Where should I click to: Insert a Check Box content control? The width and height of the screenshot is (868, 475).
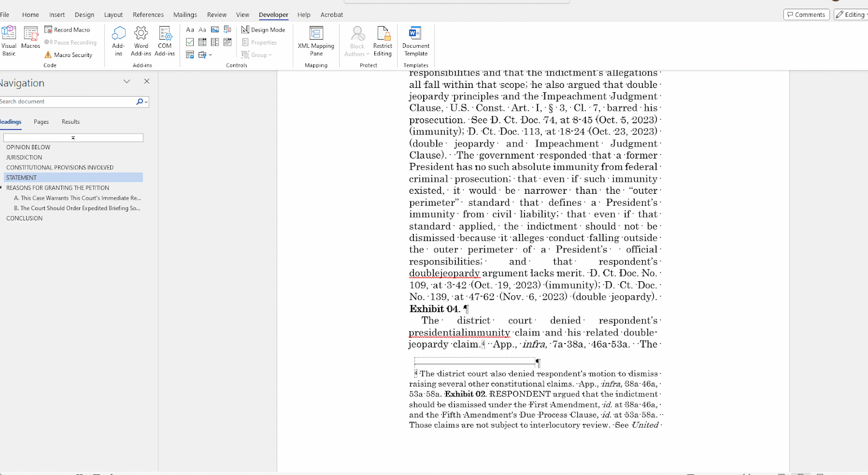tap(190, 42)
